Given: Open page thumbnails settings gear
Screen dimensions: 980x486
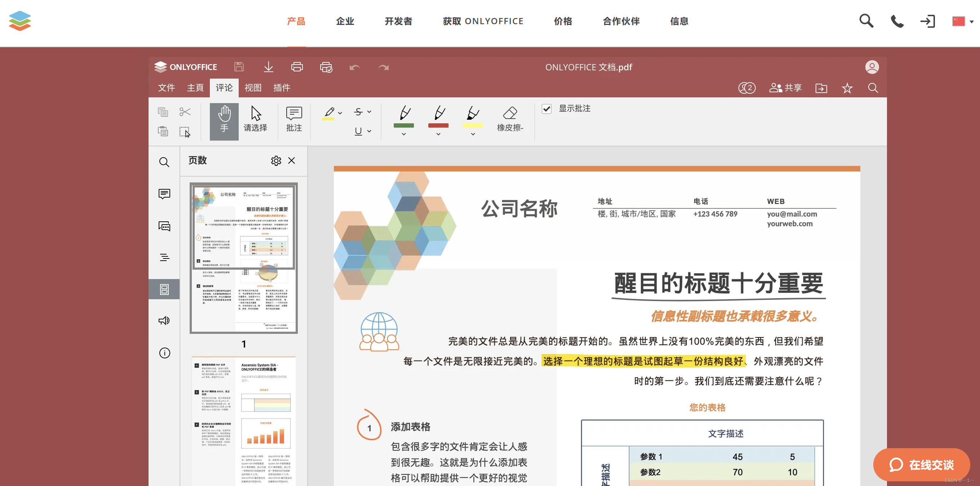Looking at the screenshot, I should 276,160.
